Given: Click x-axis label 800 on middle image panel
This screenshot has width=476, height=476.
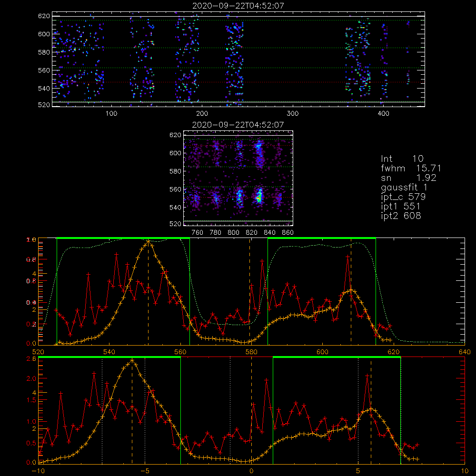Looking at the screenshot, I should point(233,233).
